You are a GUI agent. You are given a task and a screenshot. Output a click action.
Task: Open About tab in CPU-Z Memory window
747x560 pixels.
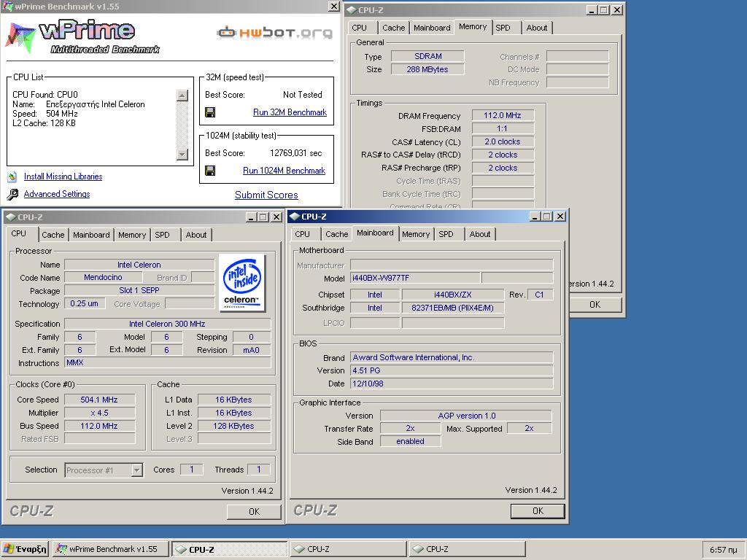pos(537,28)
